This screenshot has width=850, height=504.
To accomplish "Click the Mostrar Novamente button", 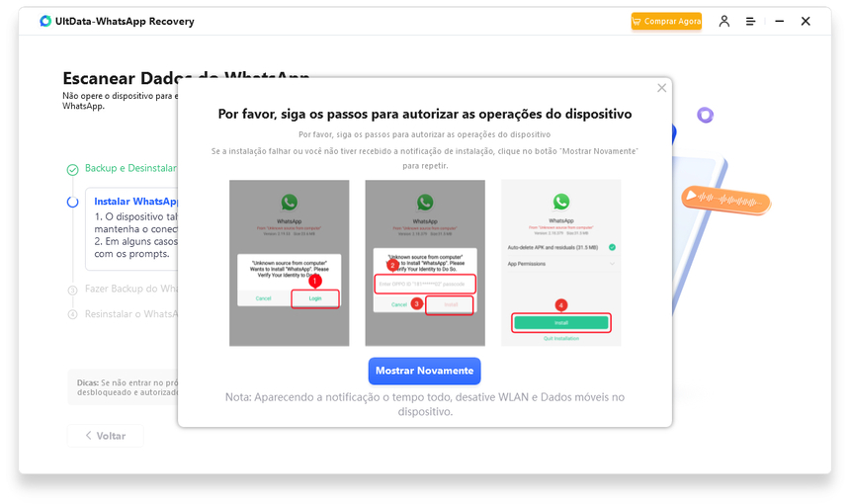I will click(424, 371).
